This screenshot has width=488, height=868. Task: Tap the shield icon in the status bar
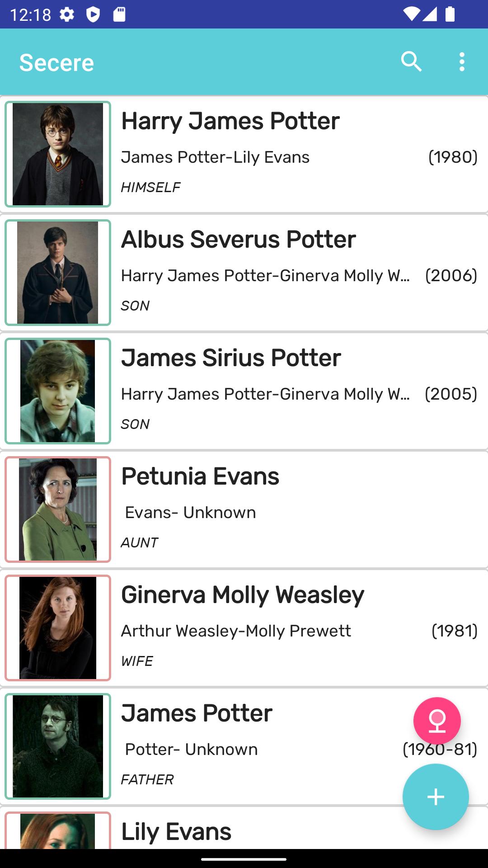93,14
